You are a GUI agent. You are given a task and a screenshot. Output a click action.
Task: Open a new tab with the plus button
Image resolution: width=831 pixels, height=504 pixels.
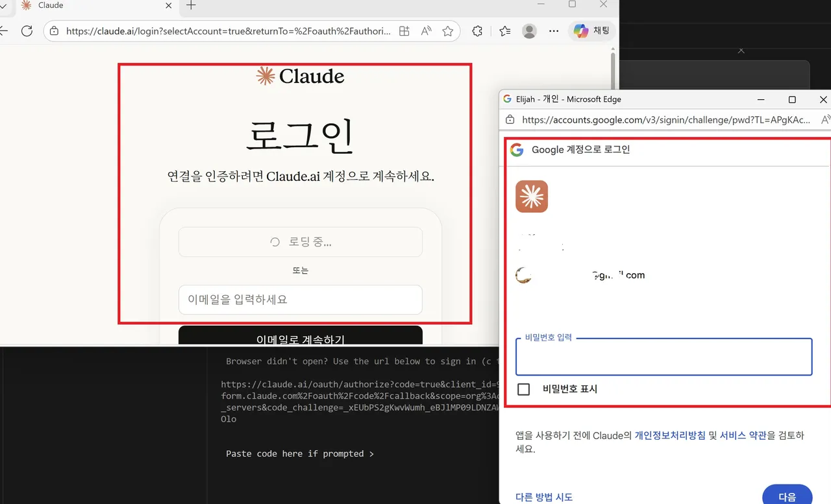tap(190, 6)
